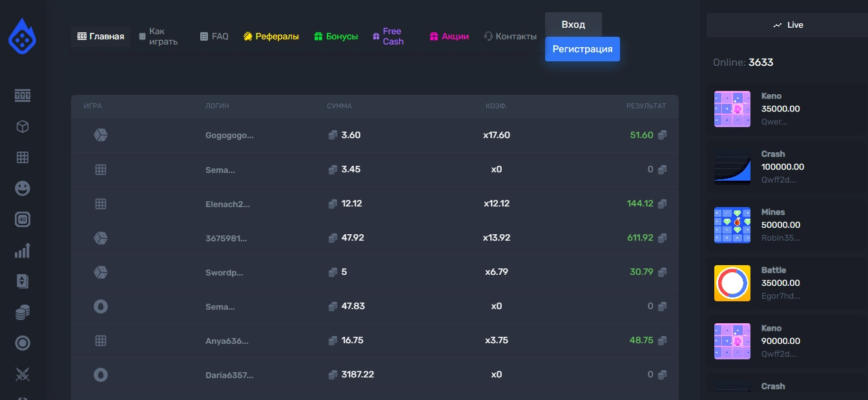Click the blue flame dice logo

(23, 35)
